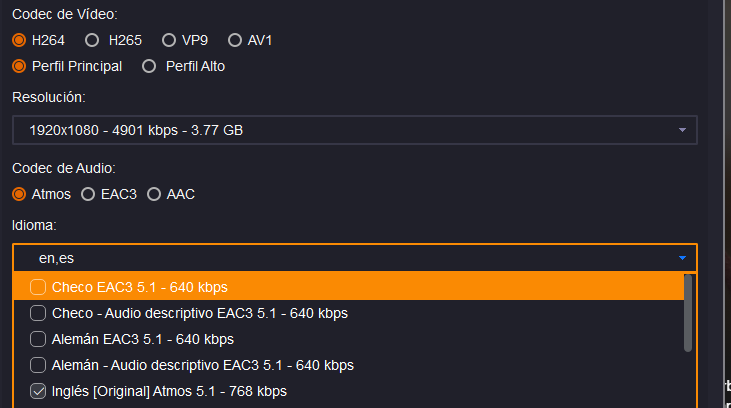Select the H265 video codec
731x408 pixels.
(92, 41)
